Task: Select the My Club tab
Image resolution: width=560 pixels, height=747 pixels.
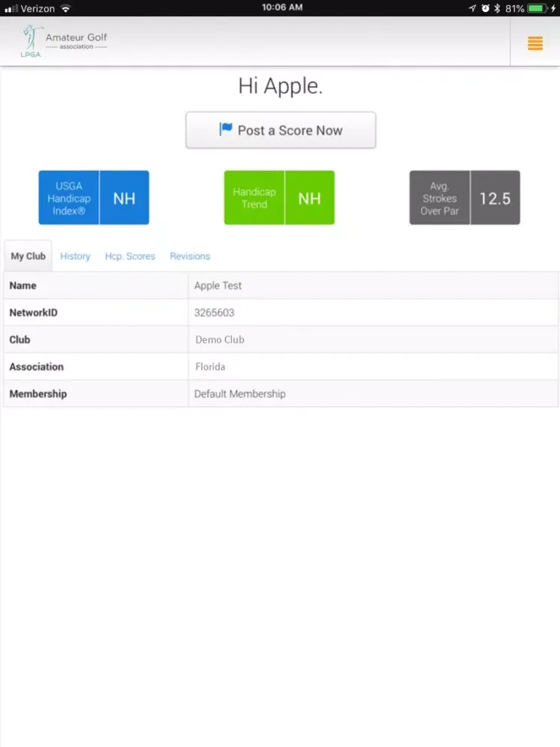Action: pos(28,255)
